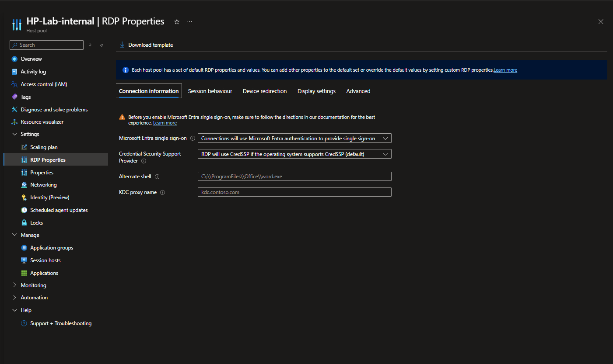Click the Alternate shell input field
This screenshot has height=364, width=613.
point(294,177)
